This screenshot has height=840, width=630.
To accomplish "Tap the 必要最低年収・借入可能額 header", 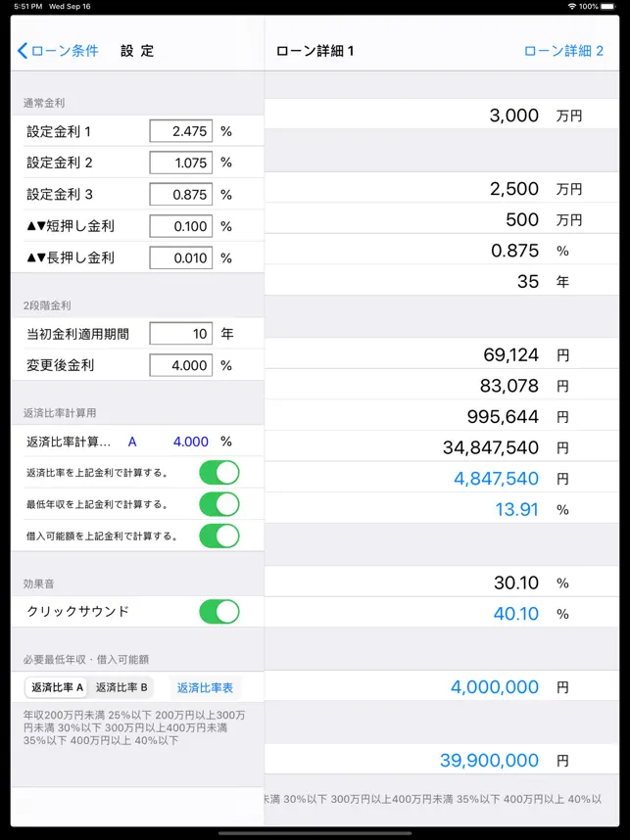I will [x=86, y=660].
